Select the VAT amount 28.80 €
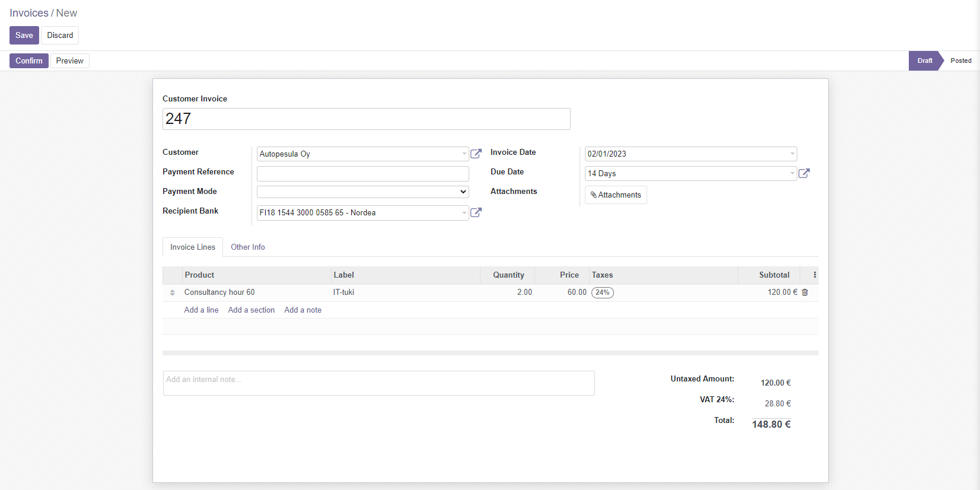 click(x=778, y=403)
